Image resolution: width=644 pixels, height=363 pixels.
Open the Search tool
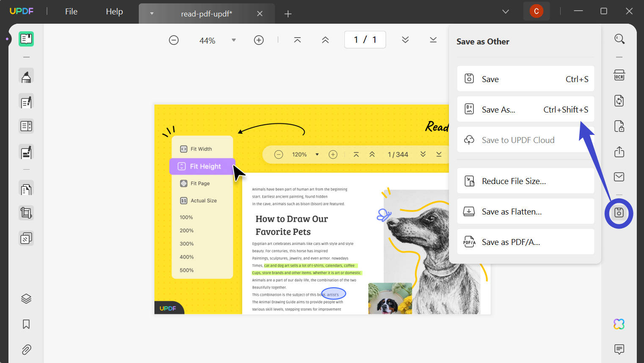(x=619, y=38)
